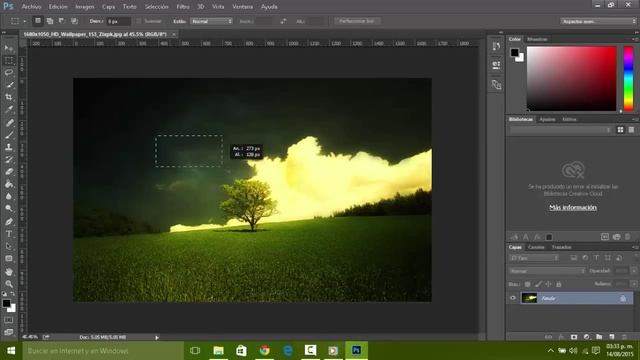Select the Quick Selection tool
Image resolution: width=640 pixels, height=360 pixels.
[x=9, y=85]
